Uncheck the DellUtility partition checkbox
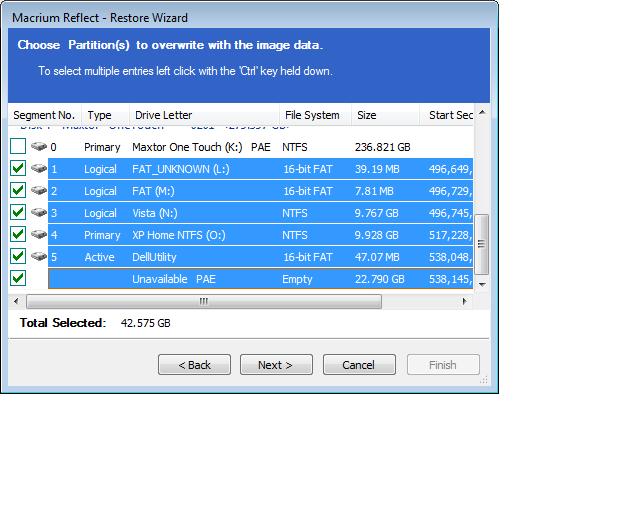Screen dimensions: 640x512 18,256
